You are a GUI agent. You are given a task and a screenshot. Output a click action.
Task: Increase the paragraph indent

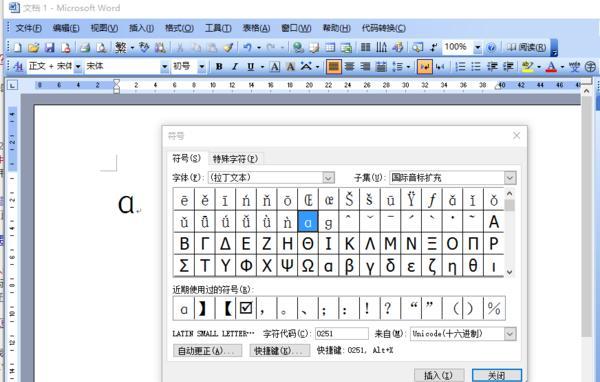508,67
